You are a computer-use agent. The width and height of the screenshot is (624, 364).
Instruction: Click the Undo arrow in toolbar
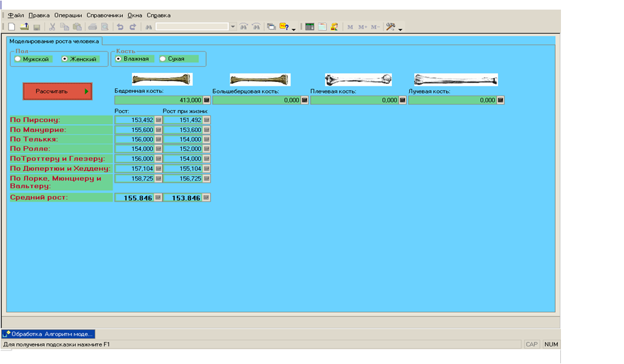(x=120, y=27)
